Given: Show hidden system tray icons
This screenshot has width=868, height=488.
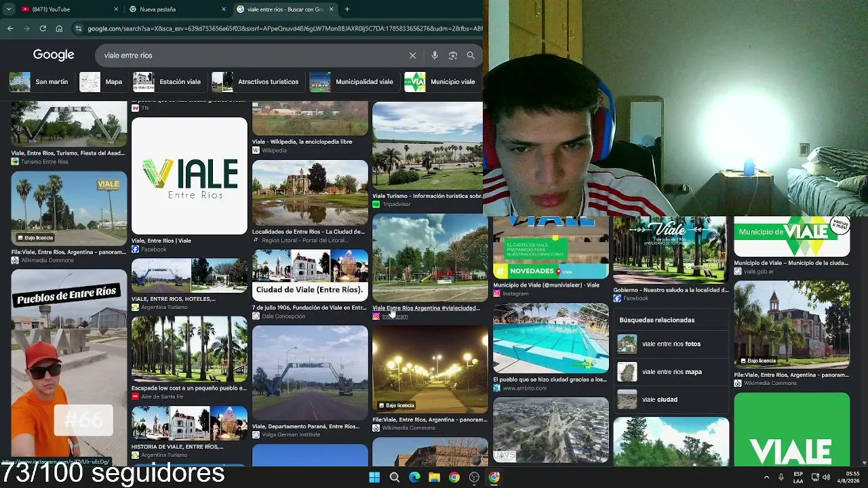Looking at the screenshot, I should [766, 477].
